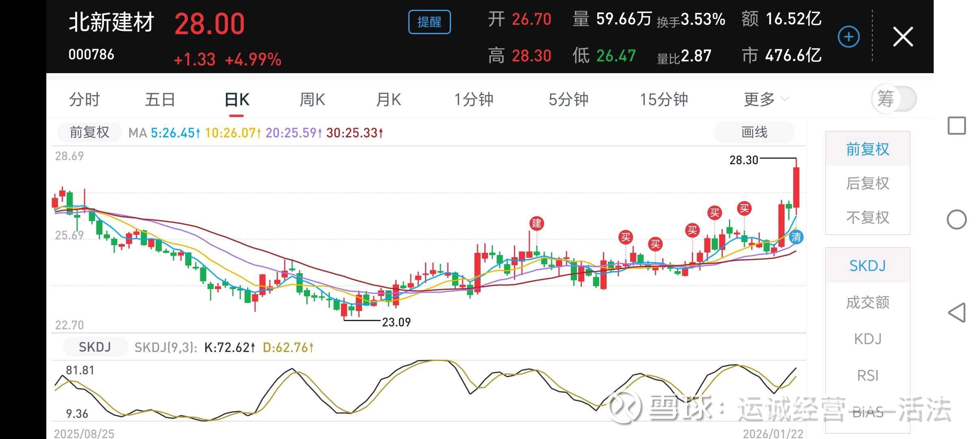
Task: Choose KDJ in indicator list
Action: 867,339
